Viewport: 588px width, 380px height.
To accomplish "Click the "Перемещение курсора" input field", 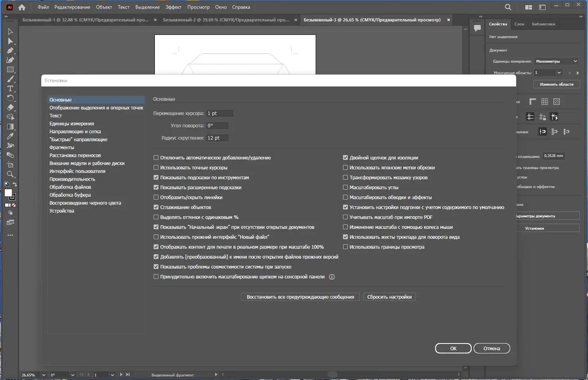I will (220, 113).
